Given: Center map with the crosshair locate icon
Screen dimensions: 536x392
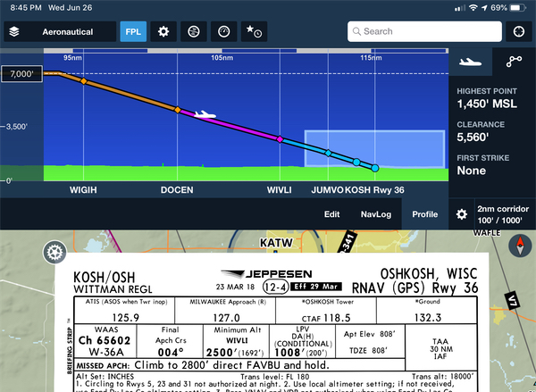Looking at the screenshot, I should click(x=516, y=31).
